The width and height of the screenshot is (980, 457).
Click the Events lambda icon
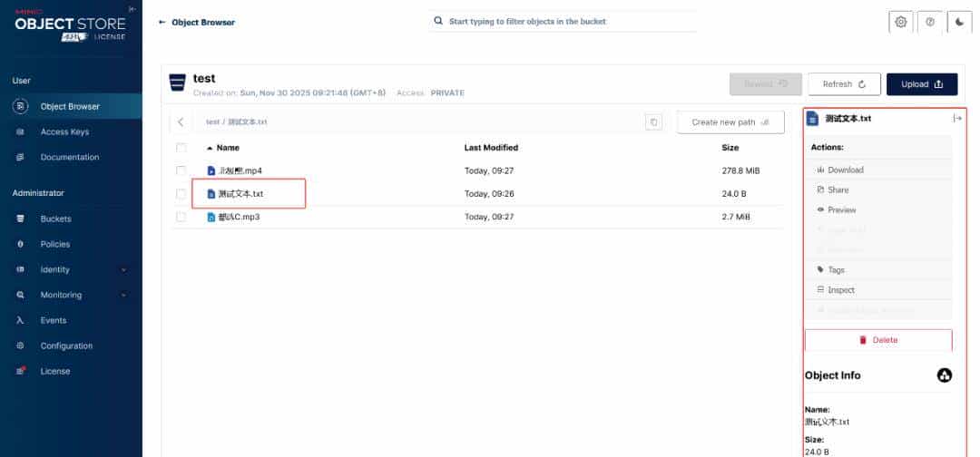pos(21,320)
